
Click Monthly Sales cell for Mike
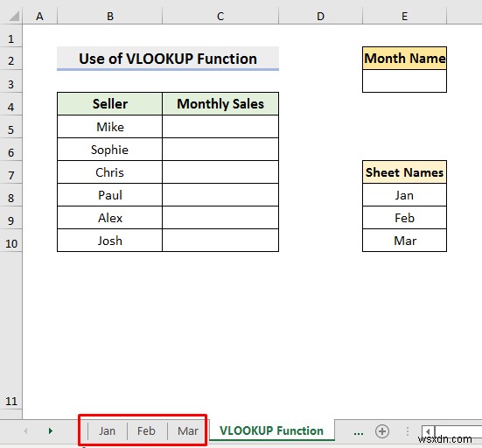(220, 127)
